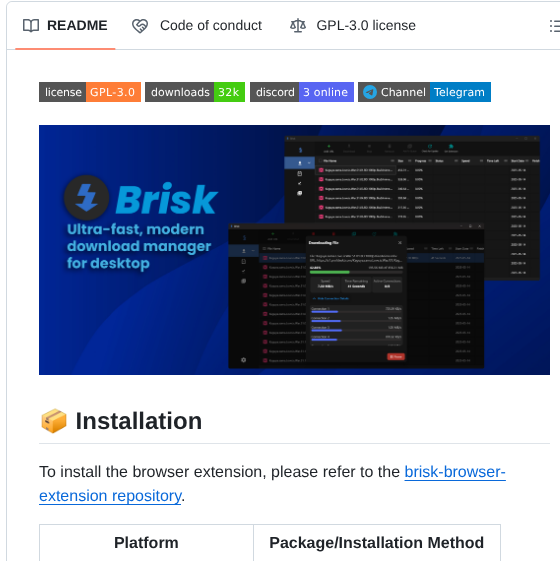Open the GPL-3.0 license tab
This screenshot has height=561, width=560.
coord(352,26)
